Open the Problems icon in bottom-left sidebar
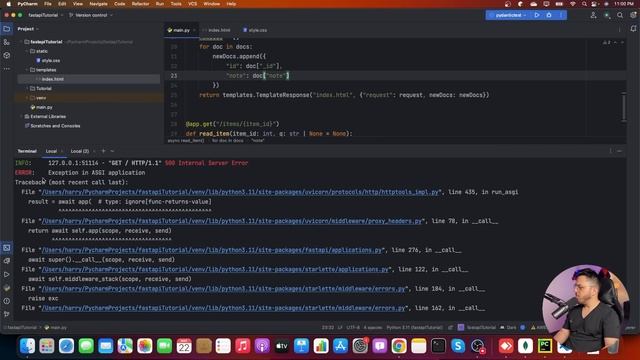 (x=7, y=301)
